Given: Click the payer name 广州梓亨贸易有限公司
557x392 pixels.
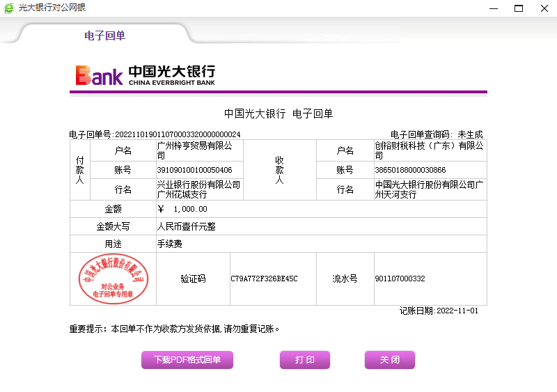Looking at the screenshot, I should 195,150.
